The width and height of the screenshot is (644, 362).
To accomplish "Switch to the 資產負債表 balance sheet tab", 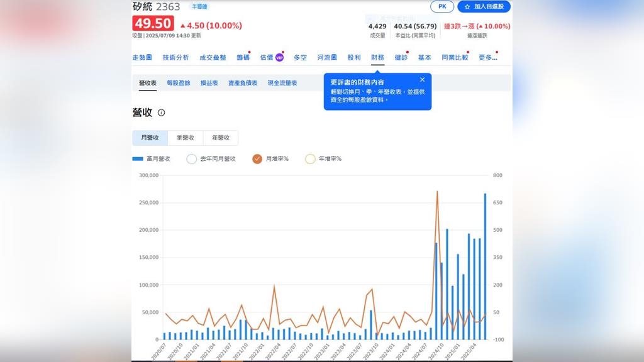I will click(x=243, y=82).
